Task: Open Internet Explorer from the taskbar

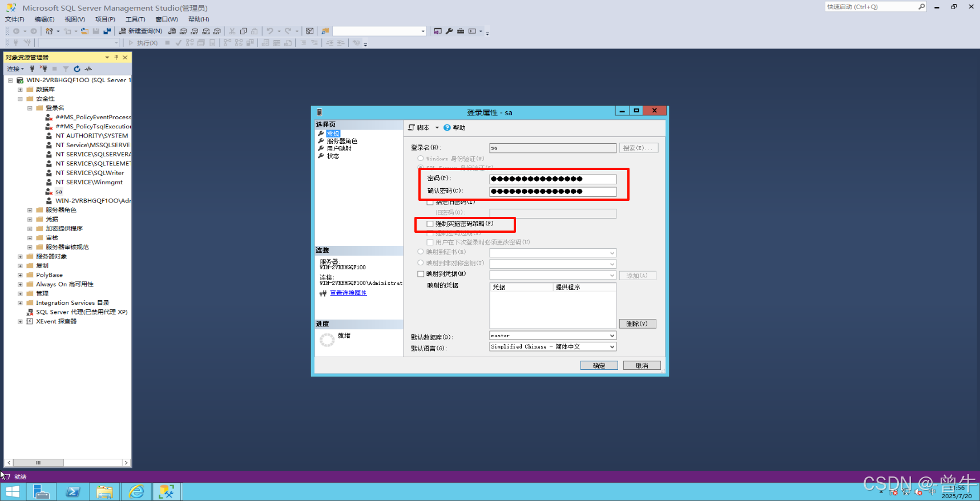Action: click(136, 491)
